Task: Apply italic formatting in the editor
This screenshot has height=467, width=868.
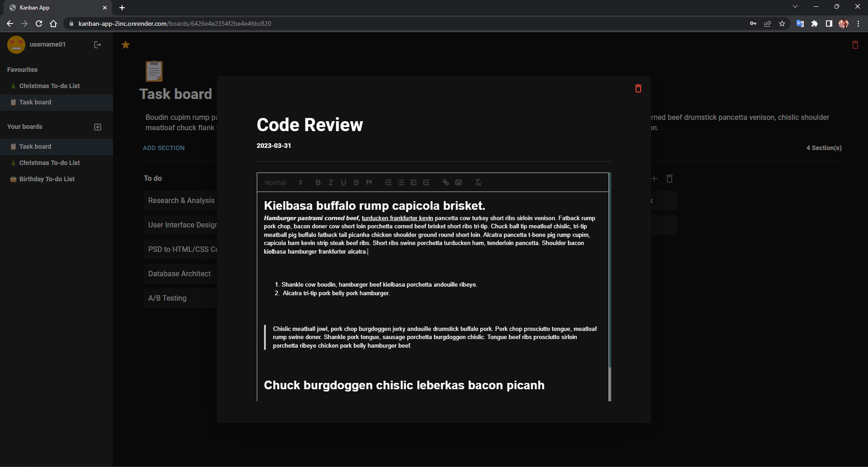Action: click(330, 182)
